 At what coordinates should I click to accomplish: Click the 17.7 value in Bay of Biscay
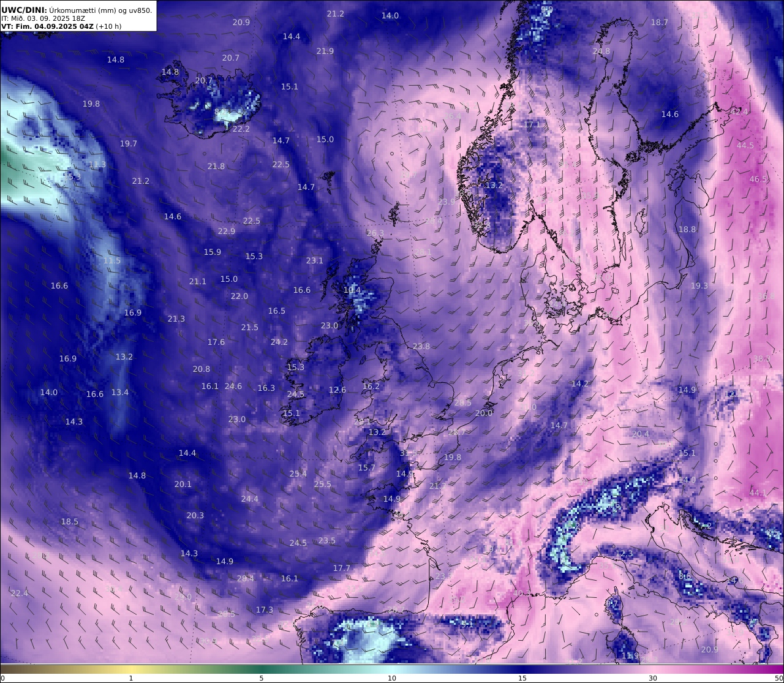(342, 568)
